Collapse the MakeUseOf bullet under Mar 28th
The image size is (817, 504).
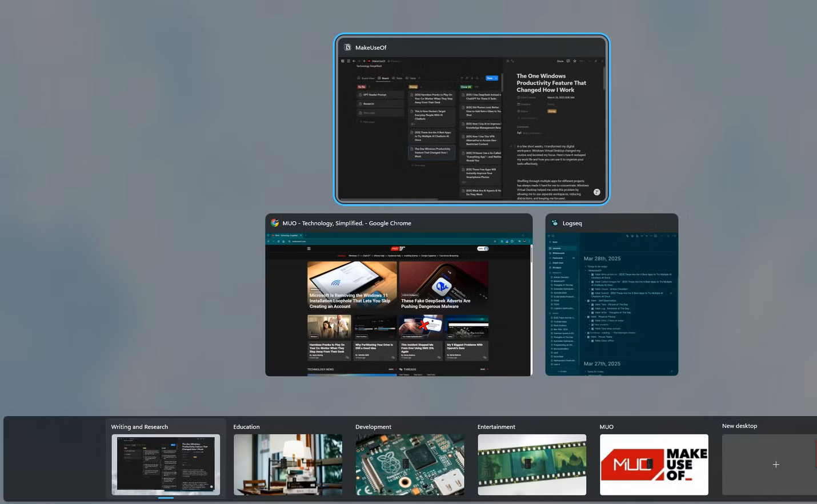tap(585, 270)
